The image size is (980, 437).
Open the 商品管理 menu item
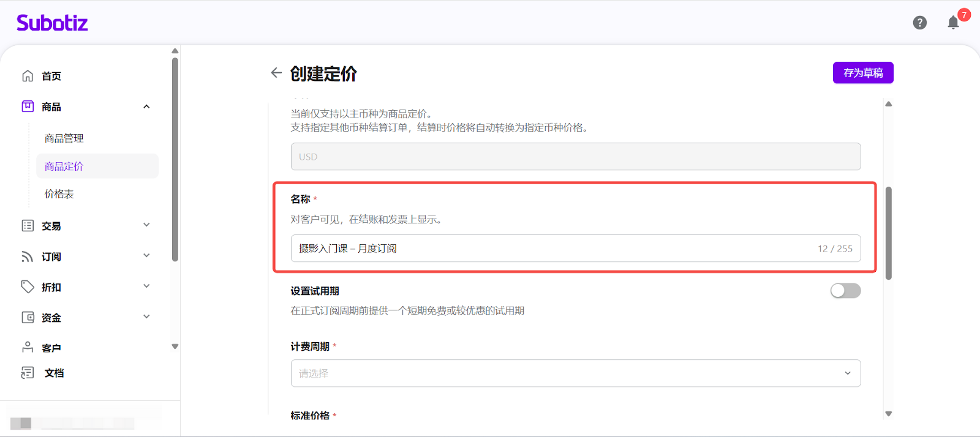click(64, 138)
